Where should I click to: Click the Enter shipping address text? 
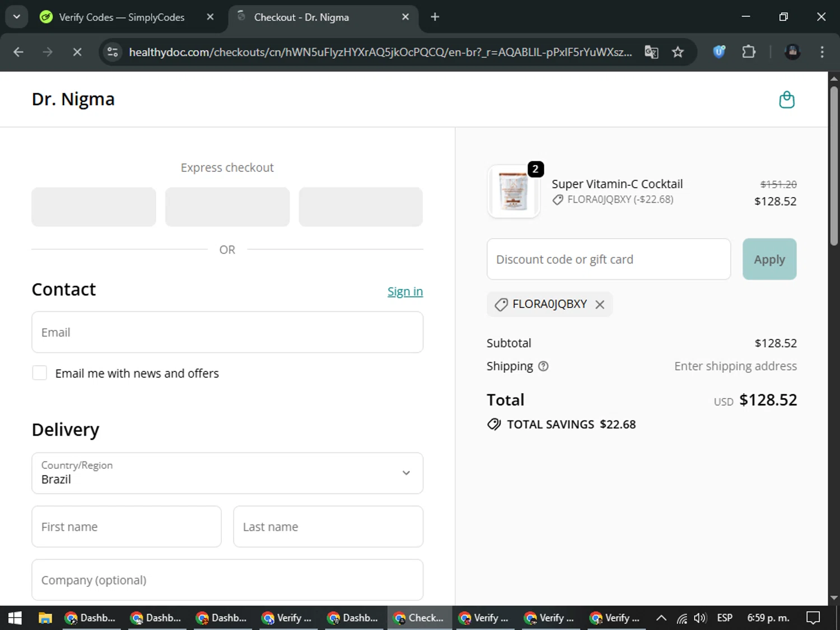[735, 366]
